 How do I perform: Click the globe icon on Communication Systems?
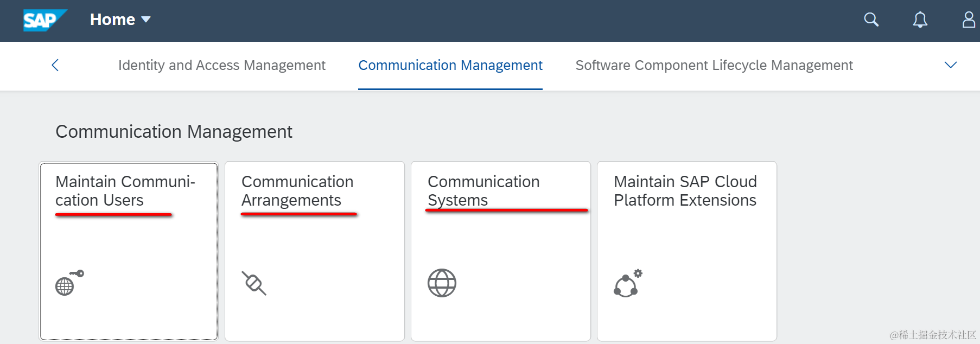(x=442, y=283)
